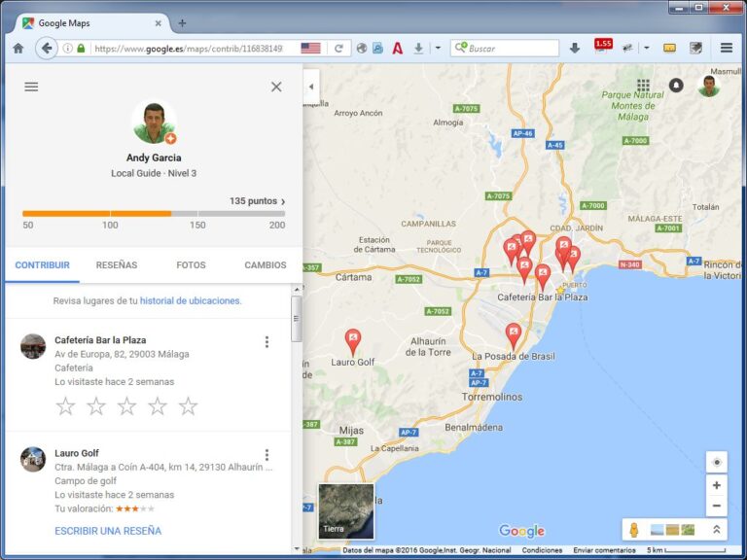Viewport: 747px width, 560px height.
Task: Collapse the side panel with arrow tab
Action: (x=311, y=87)
